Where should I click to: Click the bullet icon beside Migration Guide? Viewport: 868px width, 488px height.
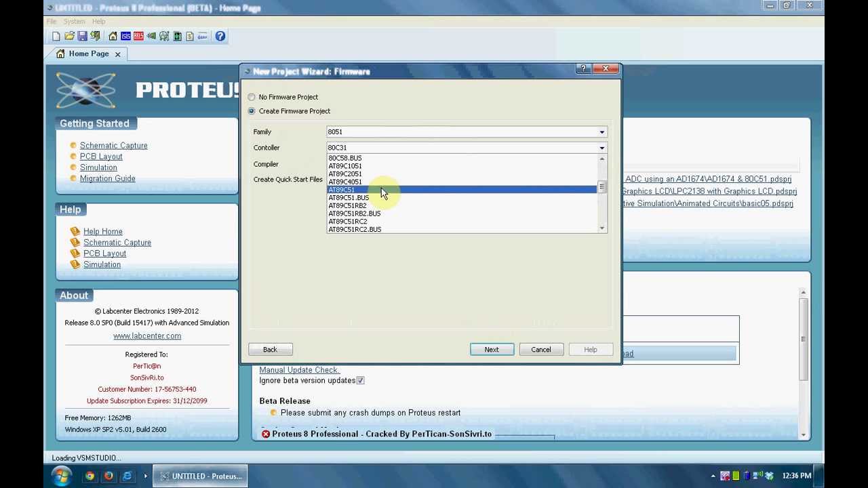click(x=73, y=178)
